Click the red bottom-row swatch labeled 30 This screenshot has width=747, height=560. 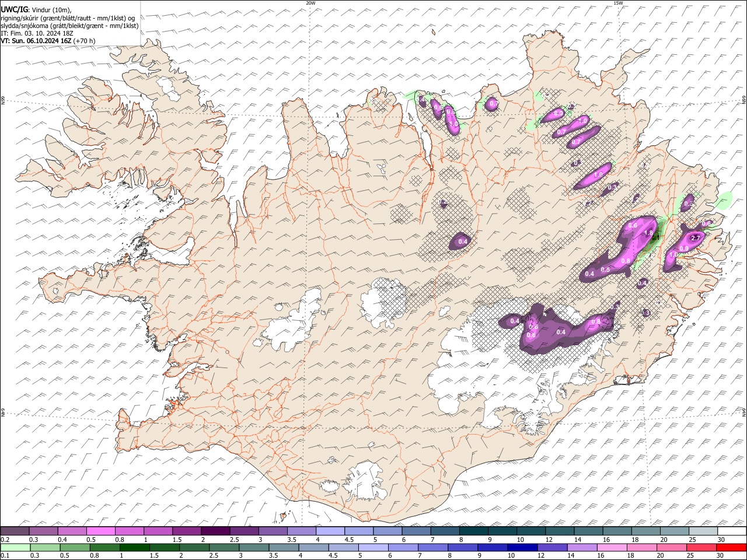pos(732,548)
